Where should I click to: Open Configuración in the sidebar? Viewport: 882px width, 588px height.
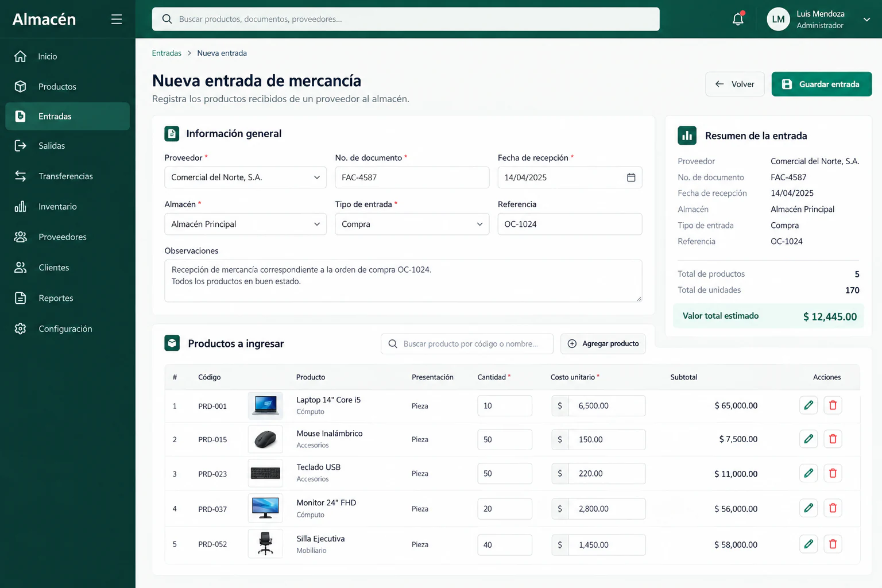click(68, 328)
